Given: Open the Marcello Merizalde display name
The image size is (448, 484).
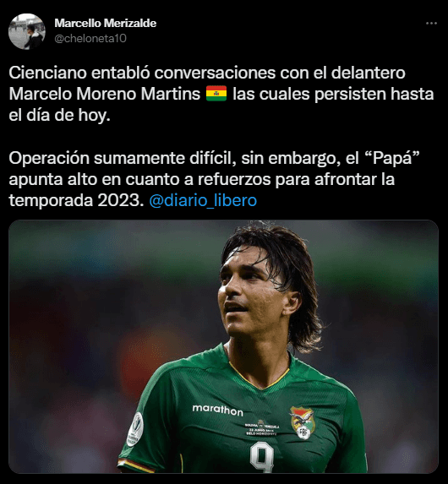Looking at the screenshot, I should tap(106, 23).
